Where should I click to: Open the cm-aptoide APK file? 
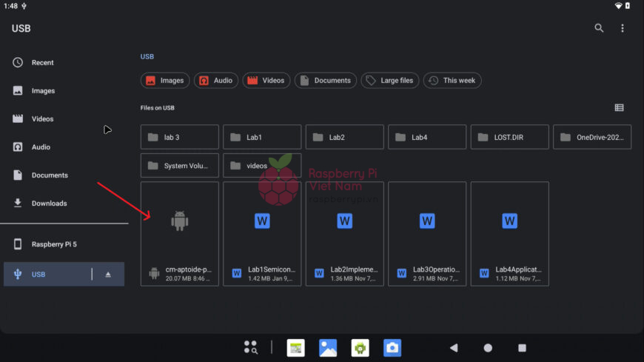[180, 233]
